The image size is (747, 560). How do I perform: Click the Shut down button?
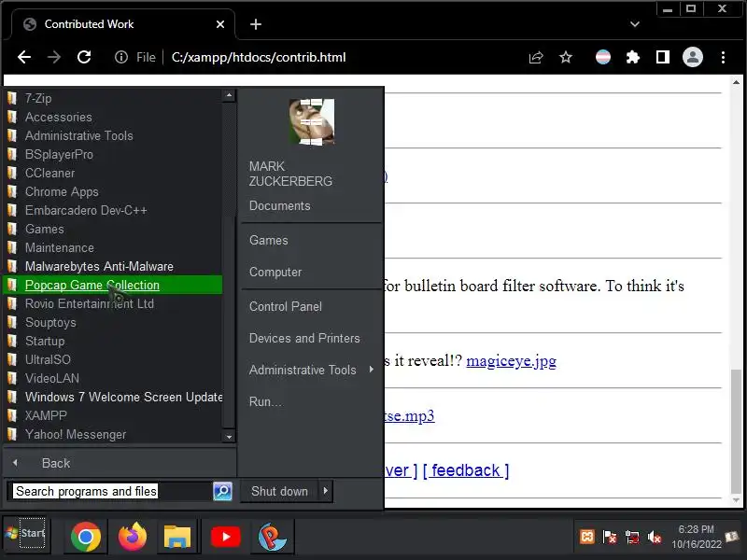[x=279, y=491]
